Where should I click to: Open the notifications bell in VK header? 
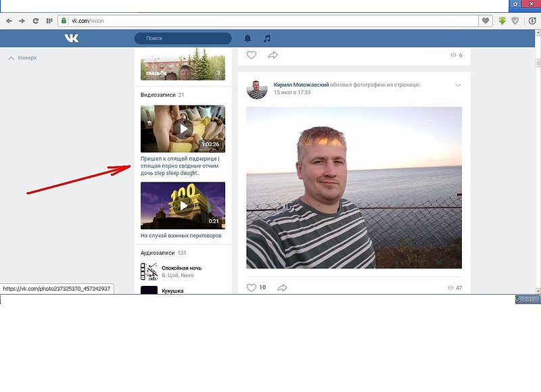(248, 39)
